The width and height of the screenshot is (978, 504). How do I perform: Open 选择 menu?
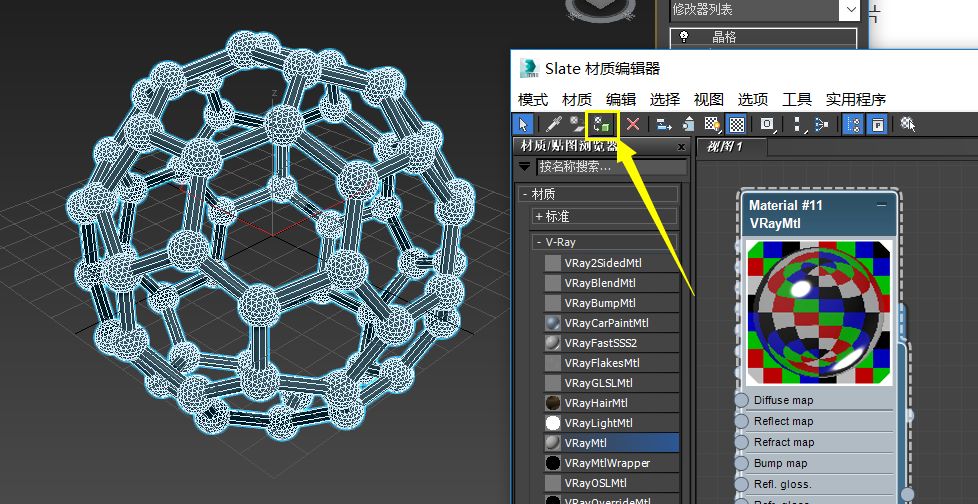(x=664, y=99)
